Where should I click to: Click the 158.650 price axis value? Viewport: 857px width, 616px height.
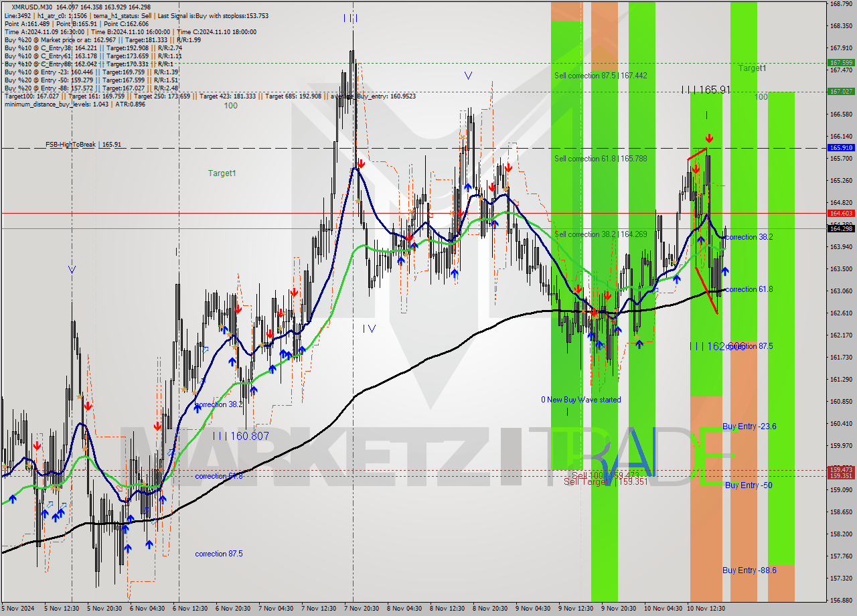[841, 512]
